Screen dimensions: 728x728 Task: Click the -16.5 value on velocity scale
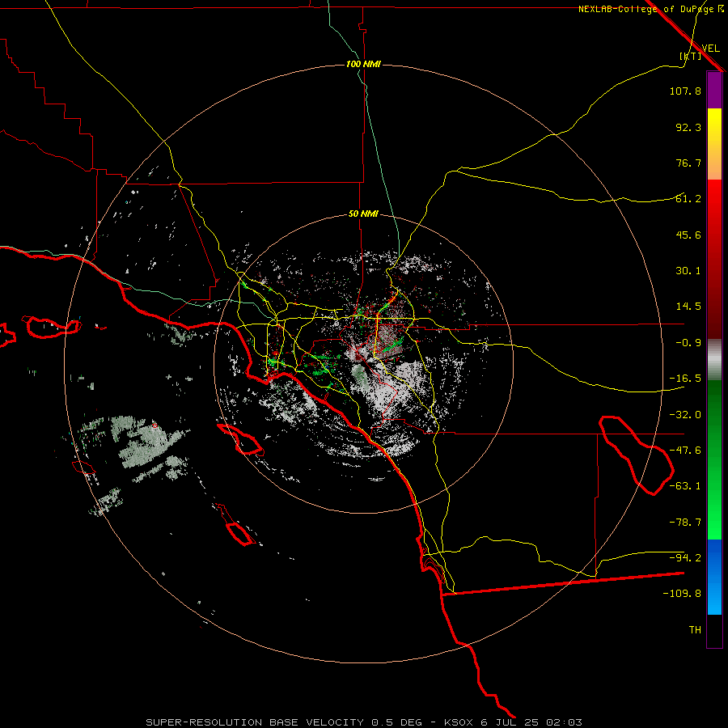coord(685,379)
